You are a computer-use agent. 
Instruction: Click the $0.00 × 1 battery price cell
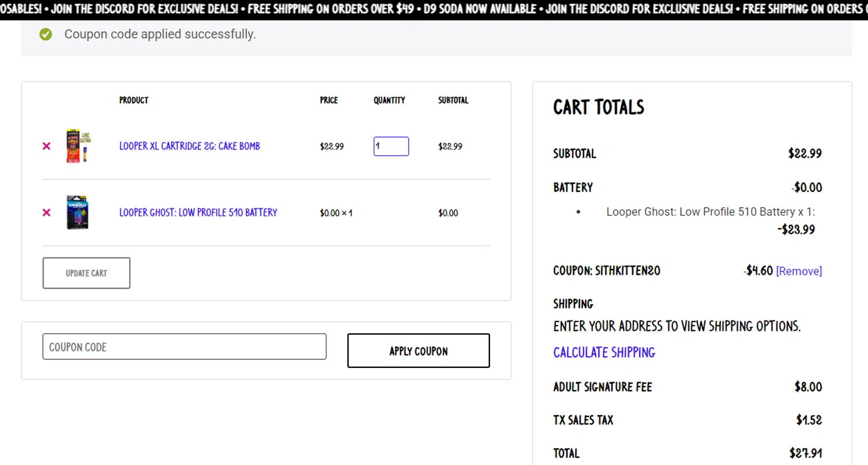point(336,213)
